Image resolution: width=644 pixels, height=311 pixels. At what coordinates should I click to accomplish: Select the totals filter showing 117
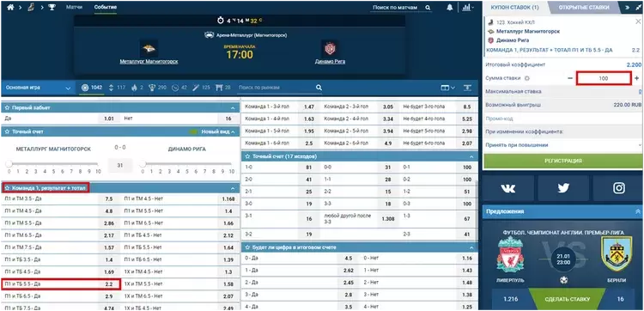[117, 88]
